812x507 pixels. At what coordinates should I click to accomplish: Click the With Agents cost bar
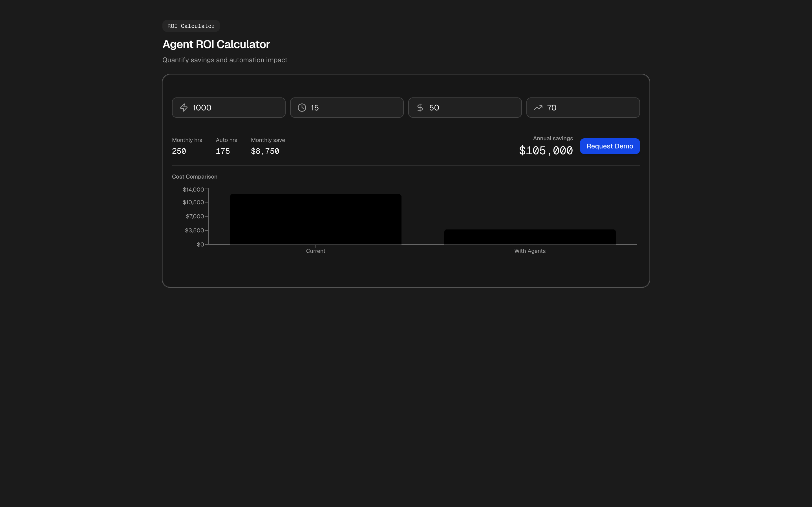click(x=530, y=237)
